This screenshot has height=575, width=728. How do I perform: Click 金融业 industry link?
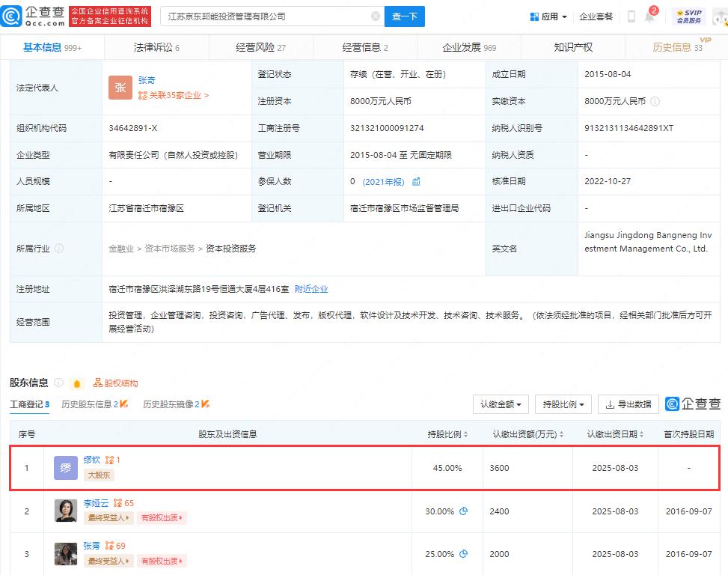pyautogui.click(x=121, y=249)
